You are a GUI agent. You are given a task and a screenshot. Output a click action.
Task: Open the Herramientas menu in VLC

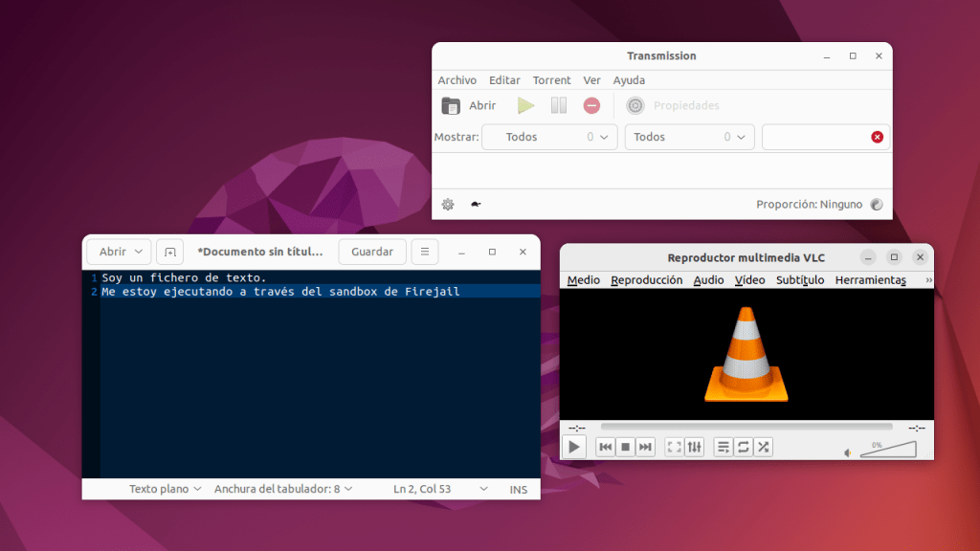point(870,279)
